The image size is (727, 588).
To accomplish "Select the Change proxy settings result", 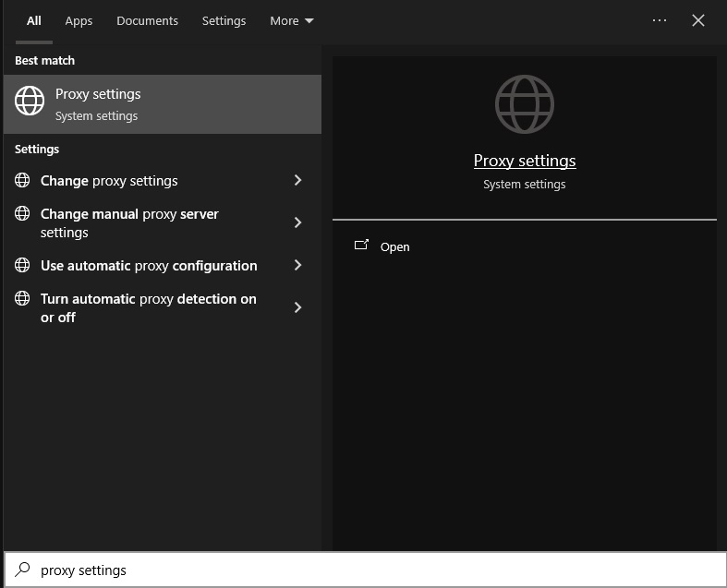I will click(x=163, y=180).
